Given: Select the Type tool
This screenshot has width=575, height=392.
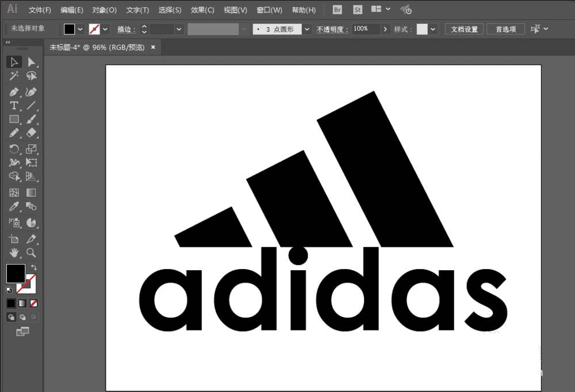Looking at the screenshot, I should (x=14, y=106).
